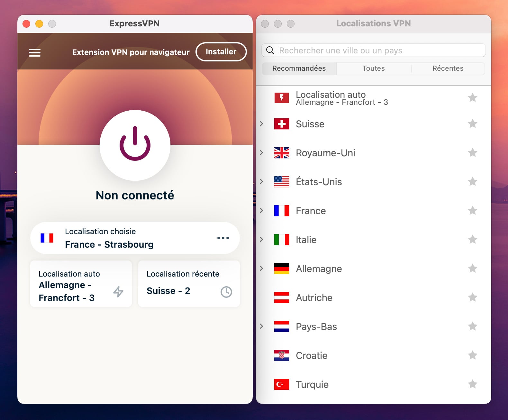Select Allemagne in the locations list
508x420 pixels.
(374, 269)
